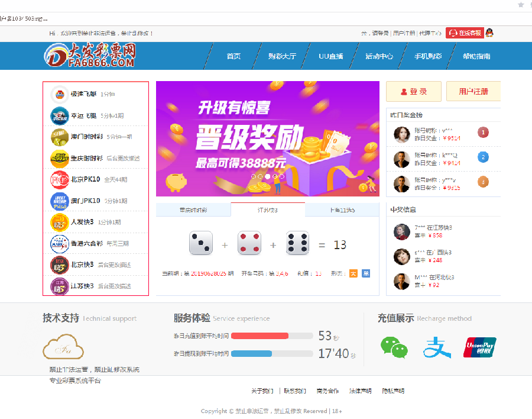Click the WeChat pay icon
Screen dimensions: 532x419
(x=394, y=347)
